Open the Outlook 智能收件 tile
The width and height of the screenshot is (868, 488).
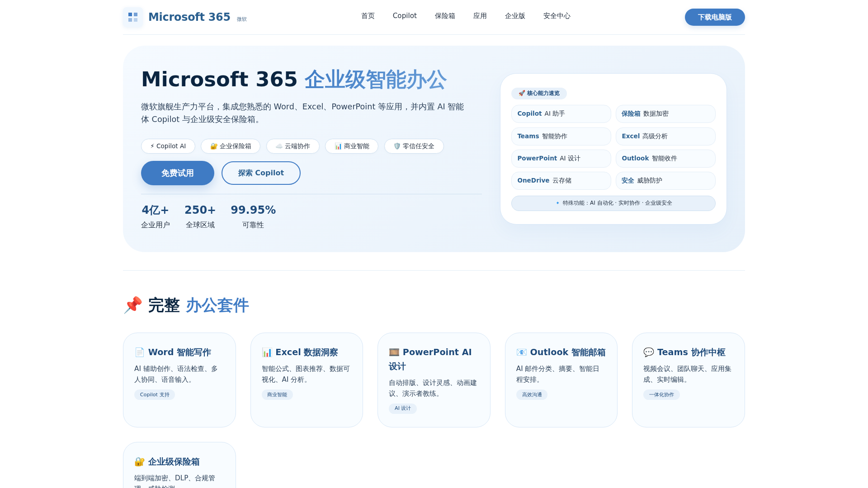665,159
